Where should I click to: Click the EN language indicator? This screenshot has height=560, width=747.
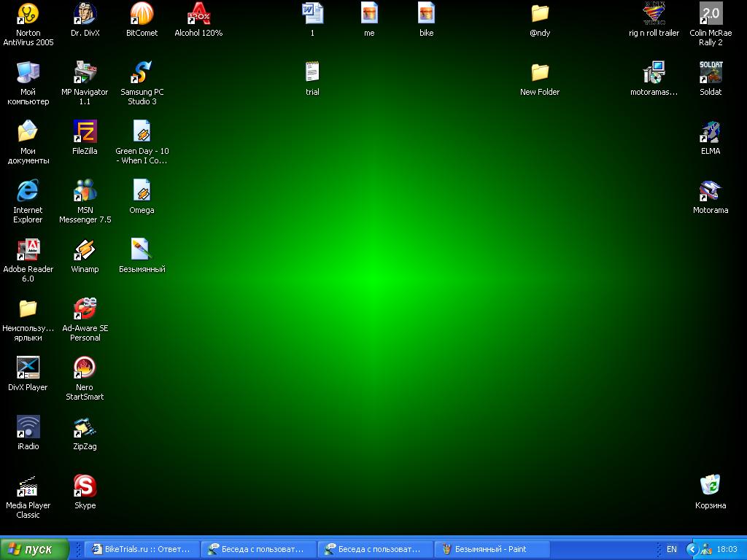pos(672,549)
